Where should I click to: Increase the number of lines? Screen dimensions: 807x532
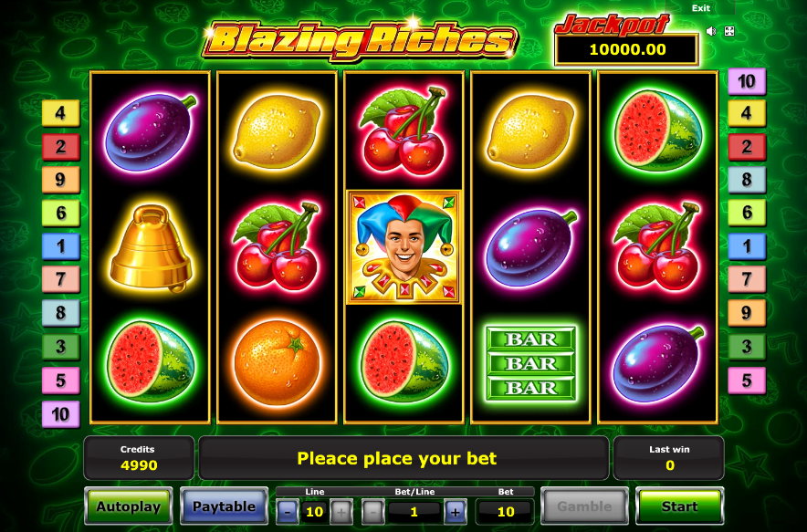pyautogui.click(x=341, y=511)
